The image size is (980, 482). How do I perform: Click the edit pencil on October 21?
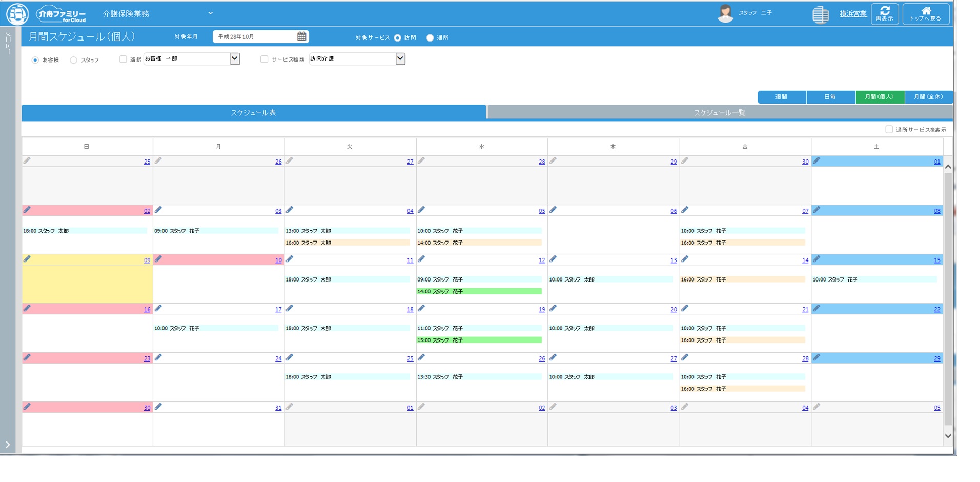click(x=685, y=308)
